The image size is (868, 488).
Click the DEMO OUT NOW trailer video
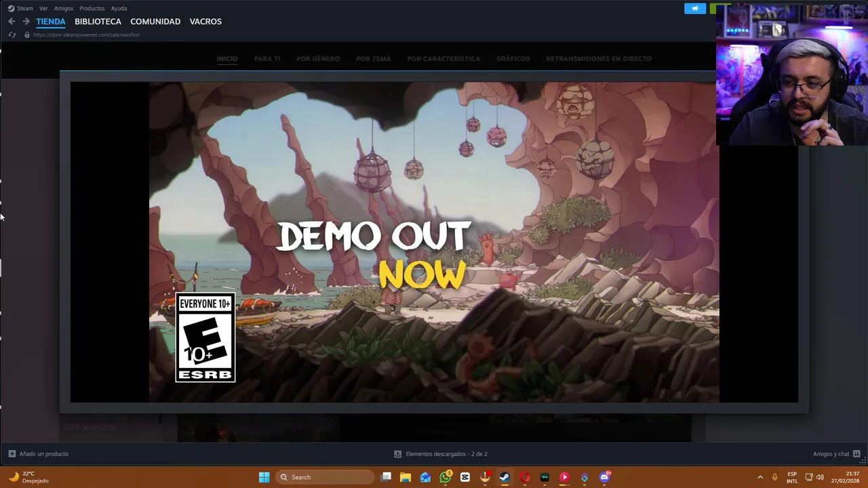[x=434, y=243]
